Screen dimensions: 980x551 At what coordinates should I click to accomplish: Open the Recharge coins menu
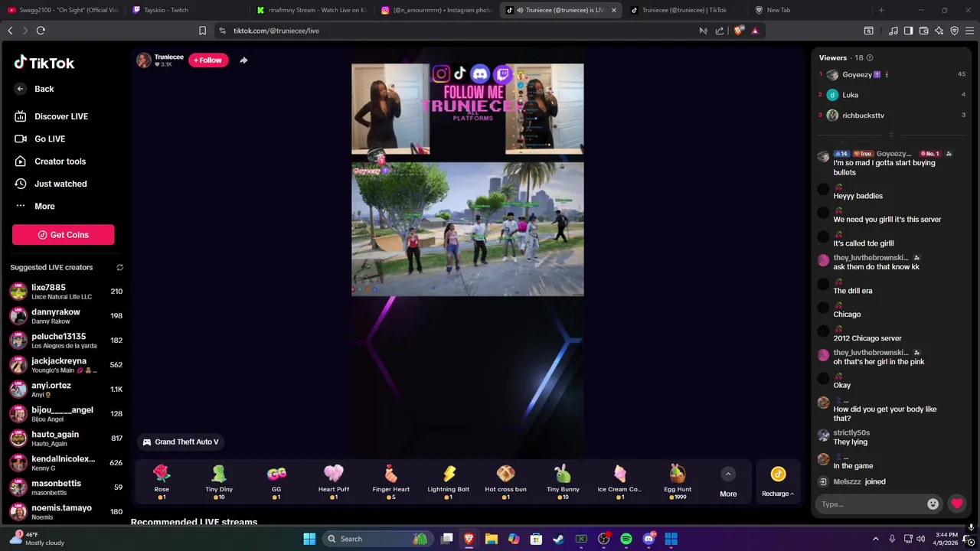click(x=778, y=482)
